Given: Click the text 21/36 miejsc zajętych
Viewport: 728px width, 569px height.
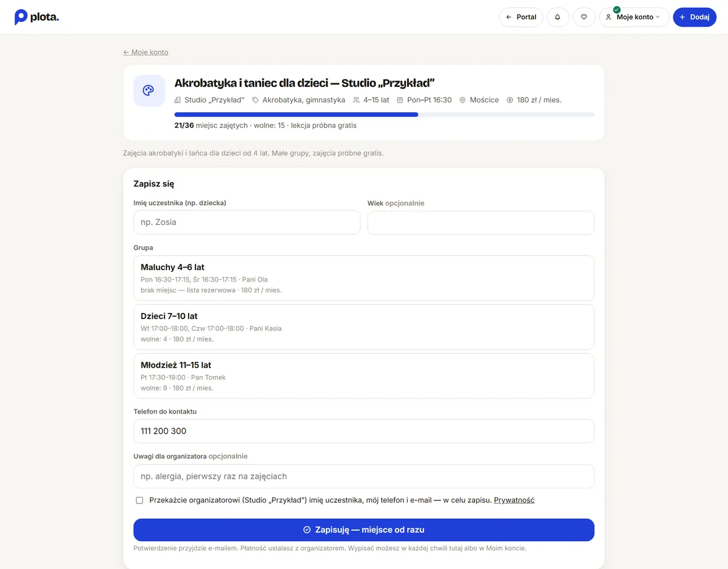Looking at the screenshot, I should 211,126.
